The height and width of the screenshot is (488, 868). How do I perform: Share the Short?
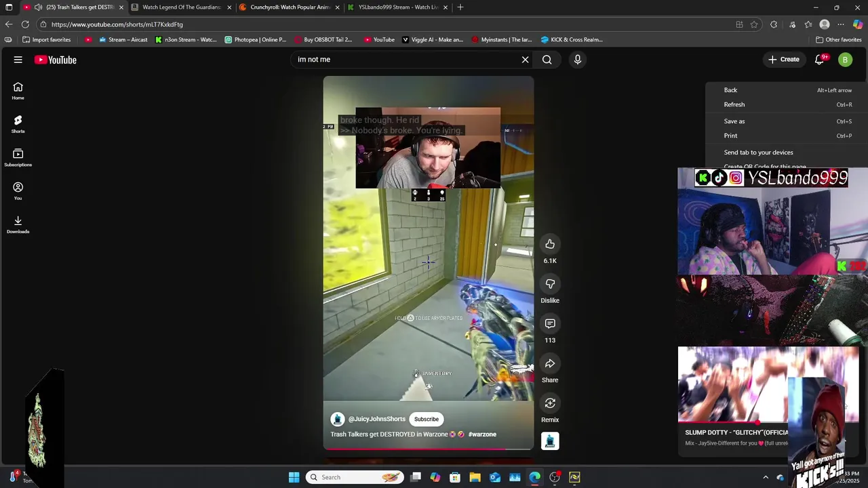point(550,363)
